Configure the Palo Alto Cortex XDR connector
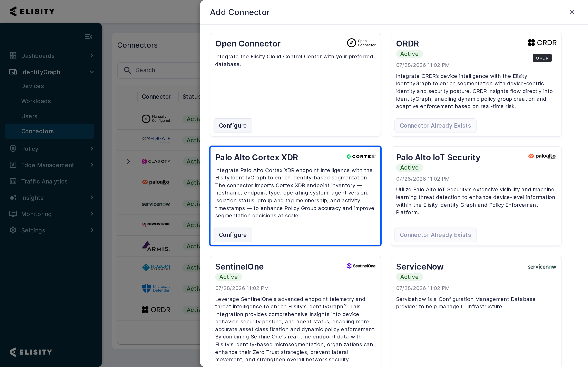Screen dimensions: 588x367 [233, 235]
